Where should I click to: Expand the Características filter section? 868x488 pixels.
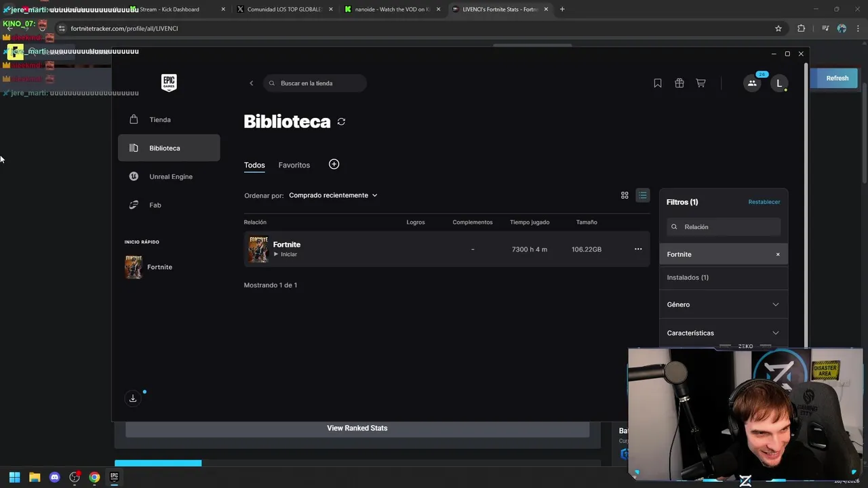724,333
